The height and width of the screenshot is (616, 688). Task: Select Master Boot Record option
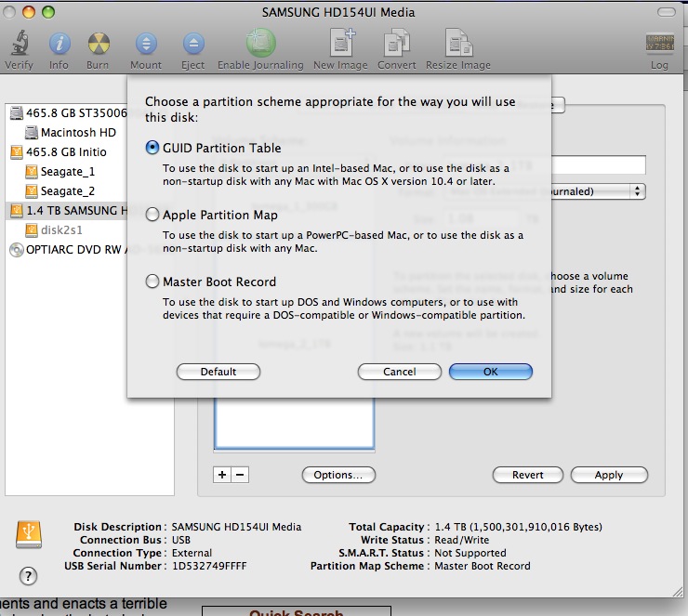[x=152, y=282]
